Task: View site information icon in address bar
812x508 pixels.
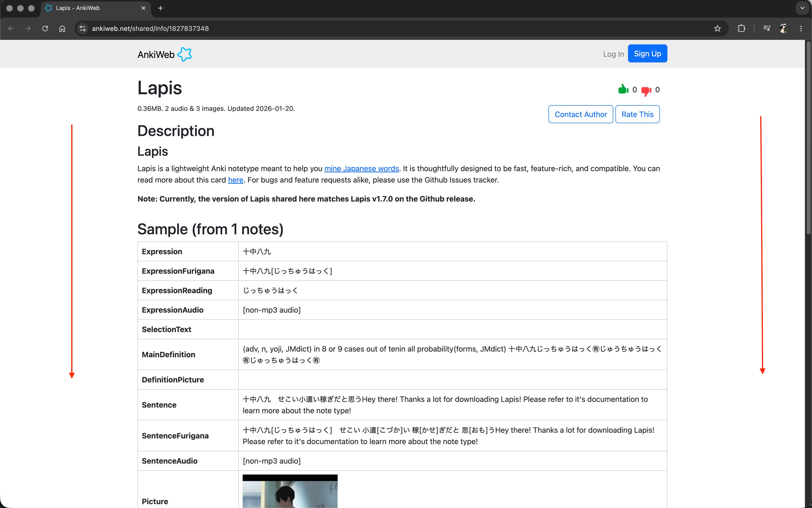Action: 83,28
